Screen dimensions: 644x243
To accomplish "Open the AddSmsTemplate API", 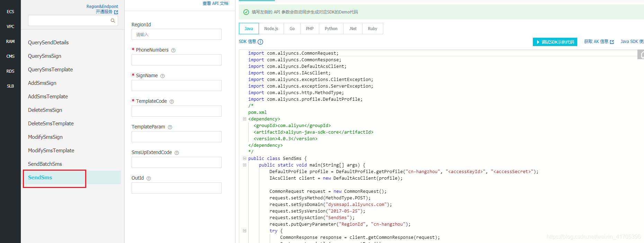I will point(48,97).
